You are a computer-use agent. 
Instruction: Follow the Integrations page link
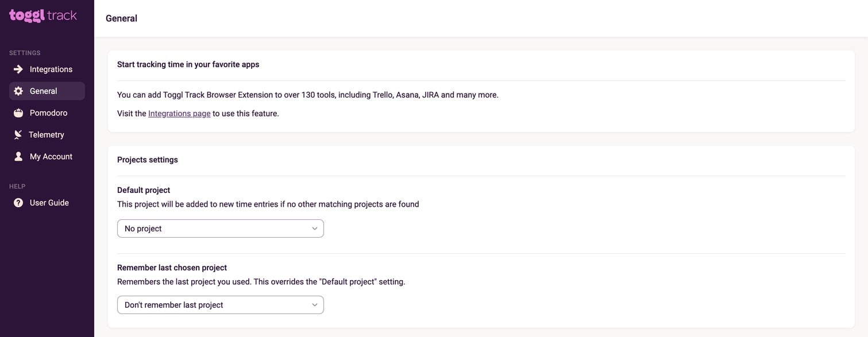coord(179,114)
